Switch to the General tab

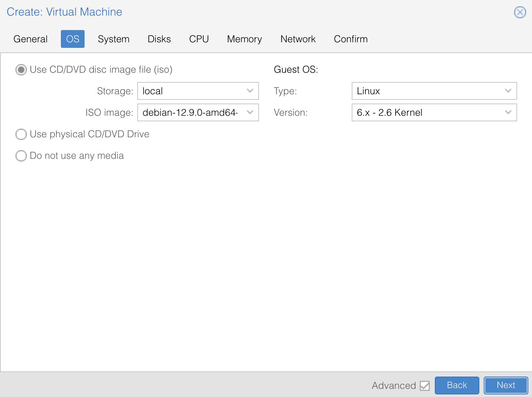tap(30, 39)
